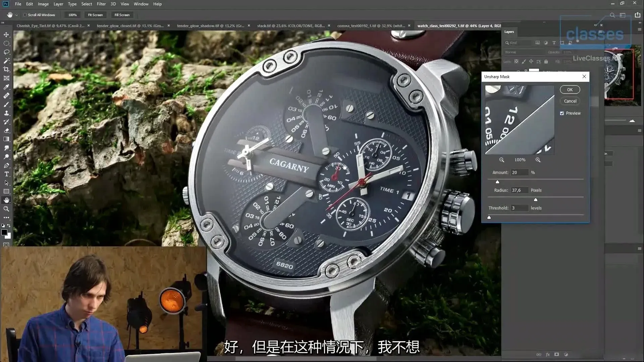Screen dimensions: 644x362
Task: Click Cancel in Unsharp Mask dialog
Action: [x=570, y=101]
